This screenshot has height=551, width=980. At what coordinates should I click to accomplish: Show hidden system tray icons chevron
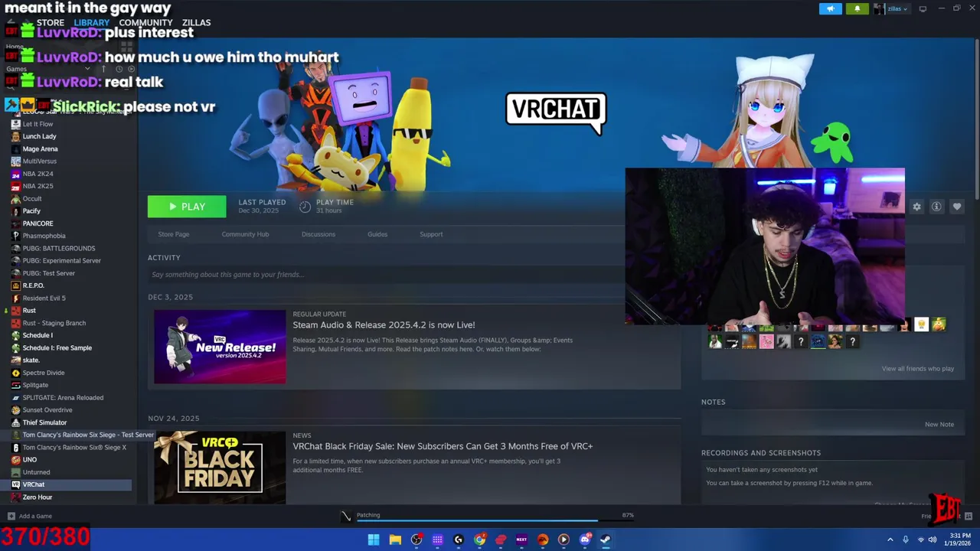click(x=890, y=540)
